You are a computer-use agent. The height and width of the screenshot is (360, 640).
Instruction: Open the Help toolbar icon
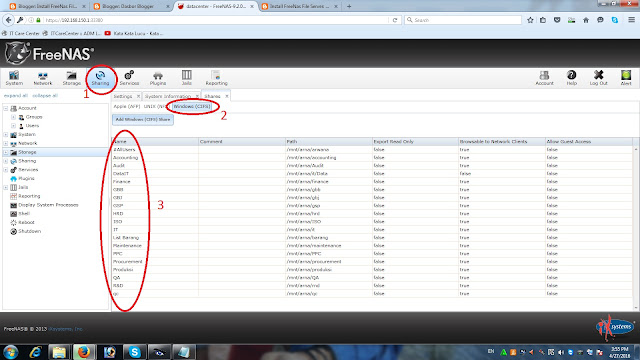571,78
